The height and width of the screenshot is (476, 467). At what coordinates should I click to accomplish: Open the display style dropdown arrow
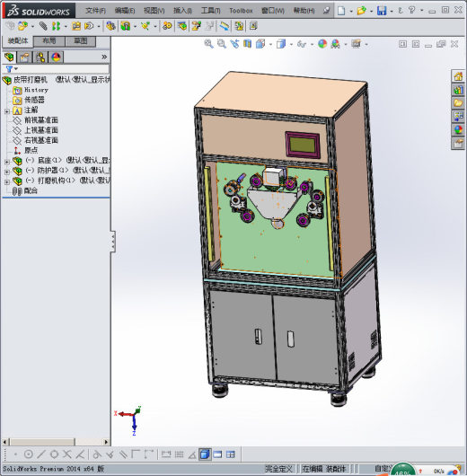pos(291,44)
